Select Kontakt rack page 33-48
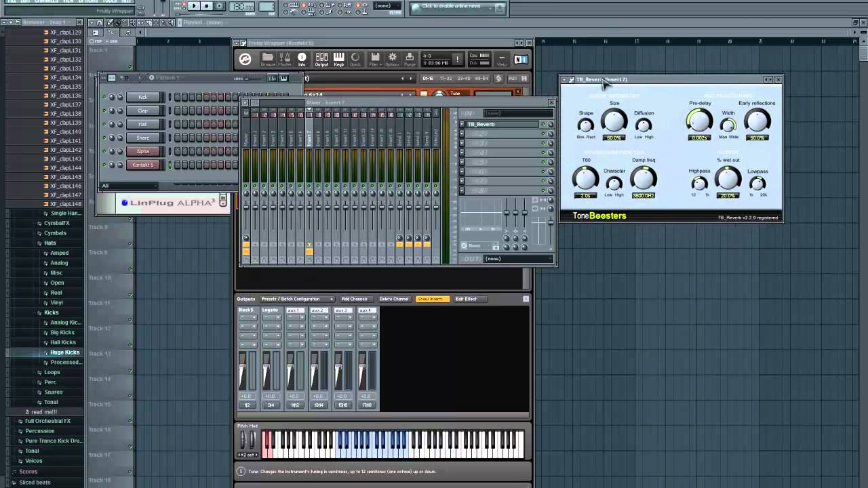This screenshot has height=488, width=868. 464,78
